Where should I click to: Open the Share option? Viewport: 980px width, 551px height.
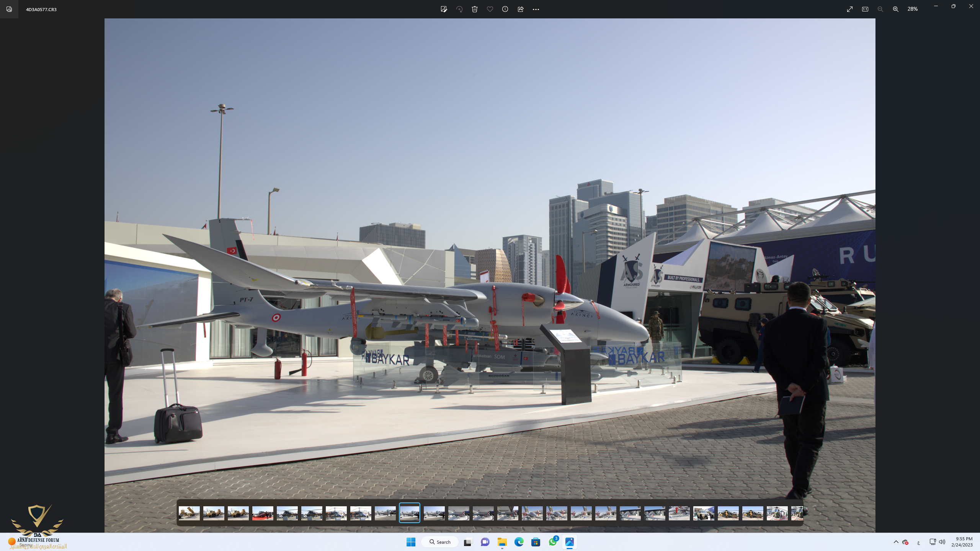(x=521, y=9)
